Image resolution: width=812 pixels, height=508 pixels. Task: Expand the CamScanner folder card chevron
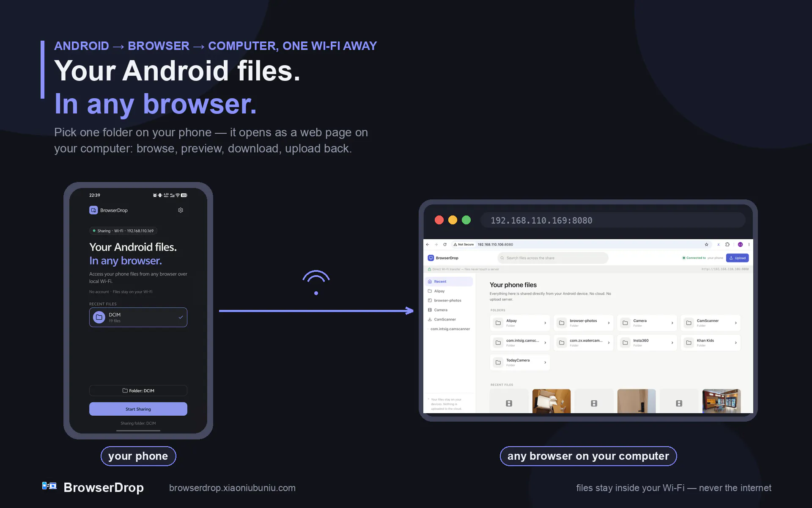point(735,323)
